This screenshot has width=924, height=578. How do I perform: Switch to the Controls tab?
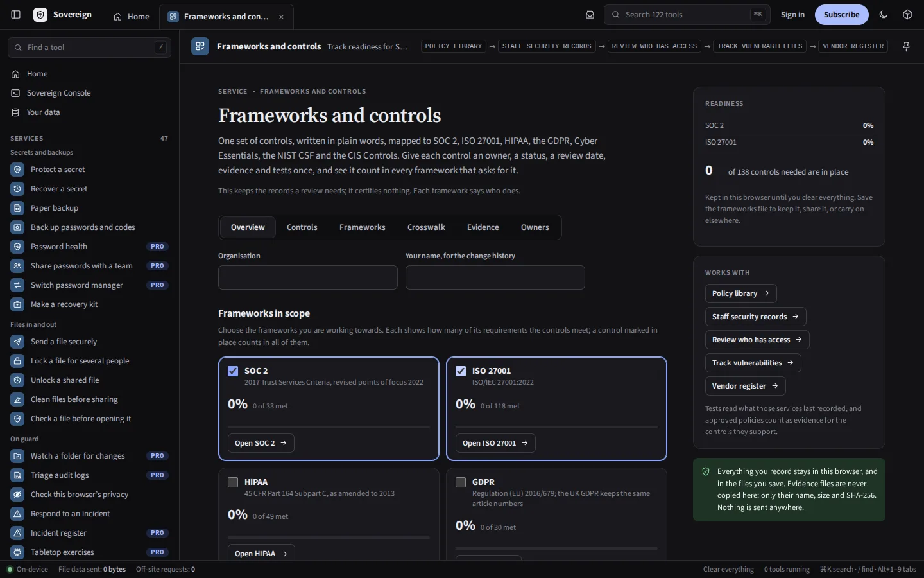[302, 227]
